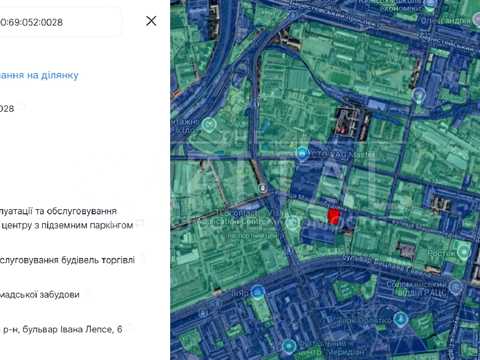This screenshot has width=480, height=360.
Task: Close the parcel info panel with X
Action: tap(151, 21)
